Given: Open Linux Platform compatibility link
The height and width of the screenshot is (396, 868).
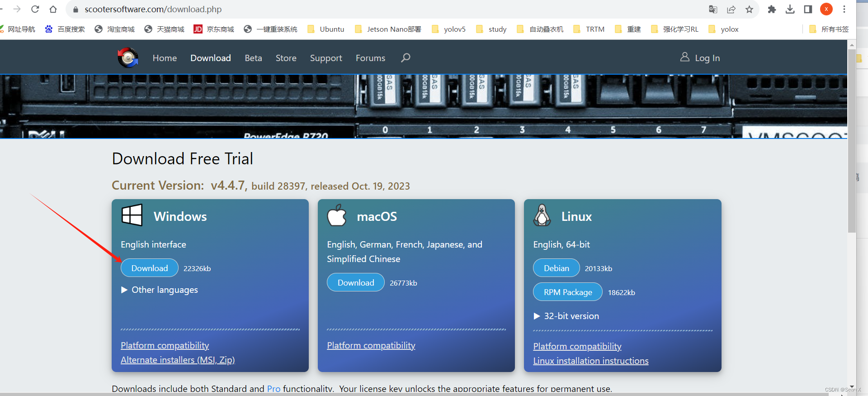Looking at the screenshot, I should coord(577,346).
